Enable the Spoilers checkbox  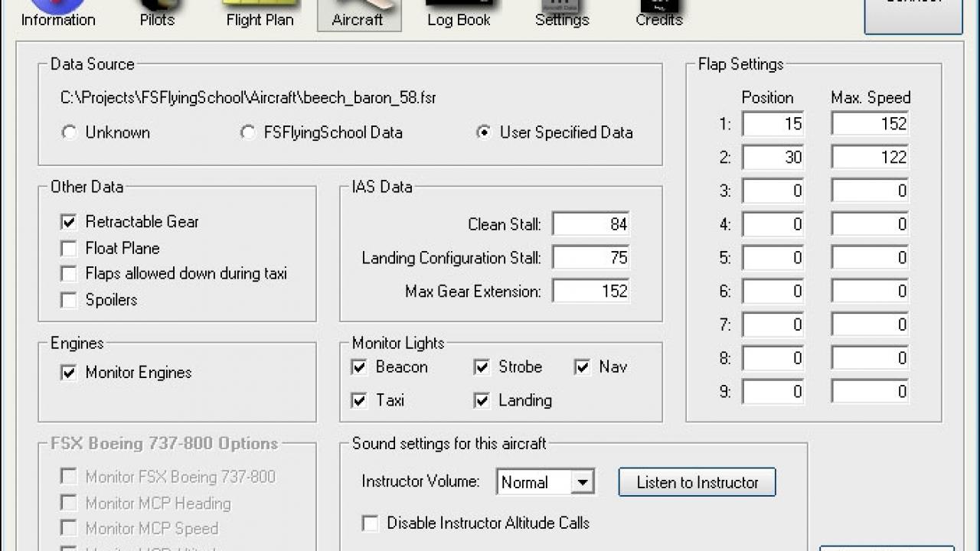click(67, 300)
